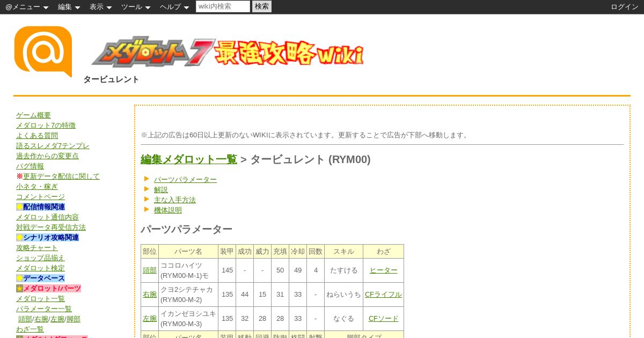Open メダロット一覧 sidebar link
The image size is (644, 338).
(x=40, y=299)
